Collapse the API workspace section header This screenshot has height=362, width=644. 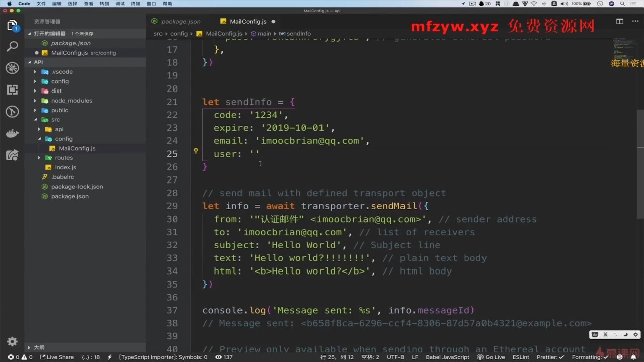pyautogui.click(x=86, y=62)
